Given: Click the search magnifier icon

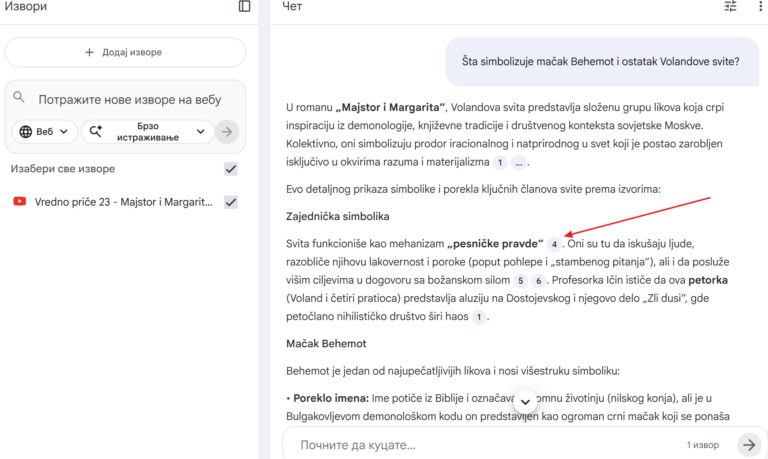Looking at the screenshot, I should click(19, 98).
